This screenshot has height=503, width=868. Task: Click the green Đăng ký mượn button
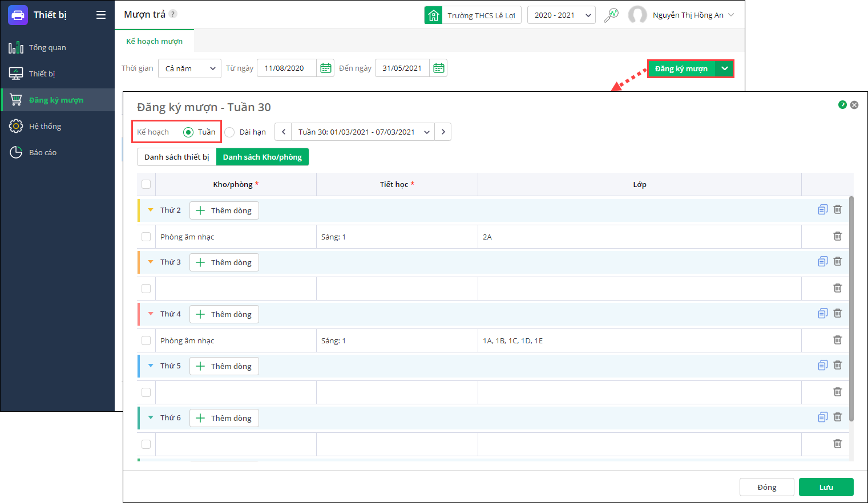[x=681, y=68]
